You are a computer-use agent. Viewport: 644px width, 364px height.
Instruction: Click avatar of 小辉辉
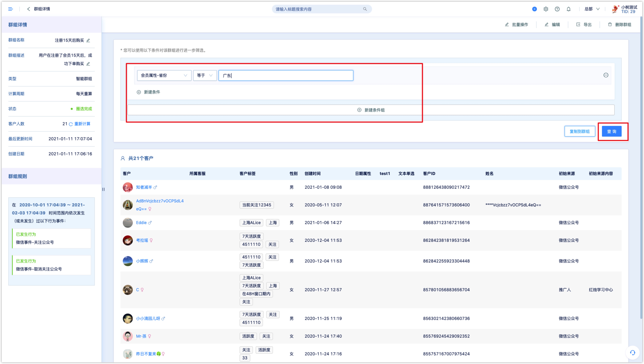[127, 261]
